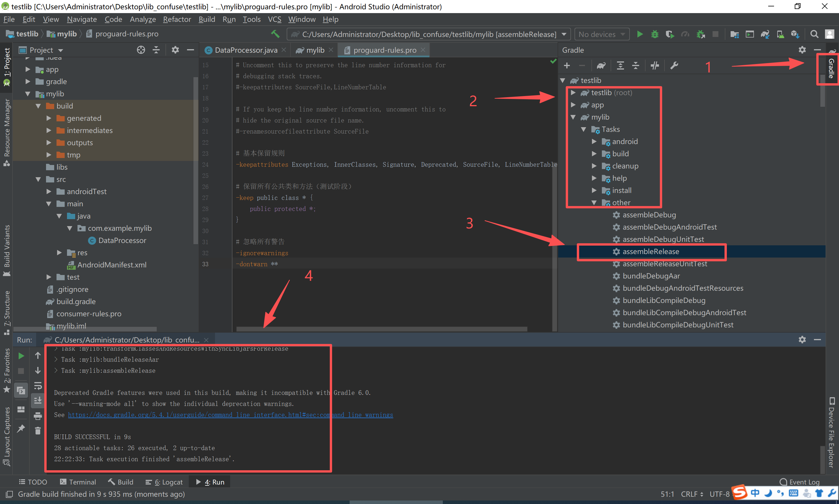This screenshot has height=504, width=839.
Task: Switch to the DataProcessor.java tab
Action: click(246, 50)
